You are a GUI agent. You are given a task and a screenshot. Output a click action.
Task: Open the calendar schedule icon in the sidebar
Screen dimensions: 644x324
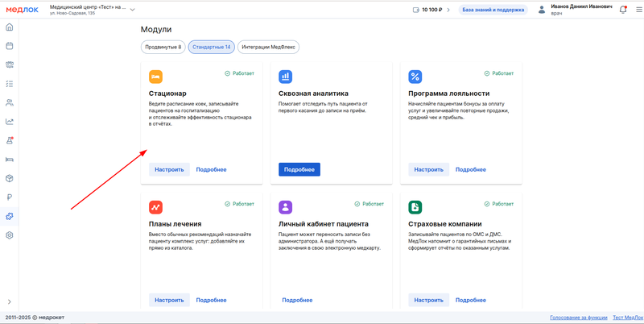tap(10, 46)
